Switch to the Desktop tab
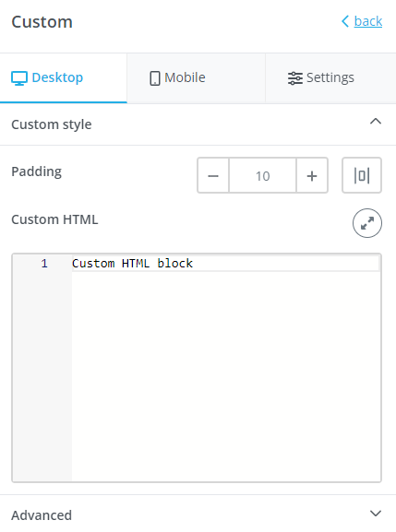This screenshot has width=396, height=532. [64, 77]
